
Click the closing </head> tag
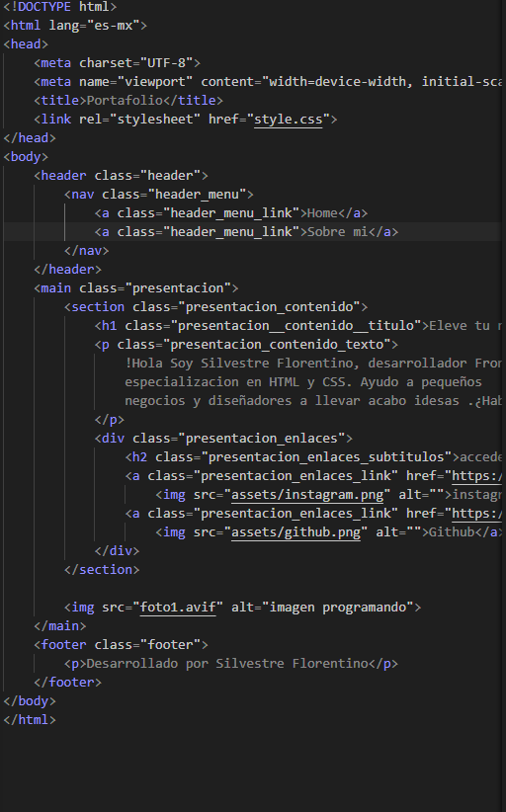pos(30,138)
